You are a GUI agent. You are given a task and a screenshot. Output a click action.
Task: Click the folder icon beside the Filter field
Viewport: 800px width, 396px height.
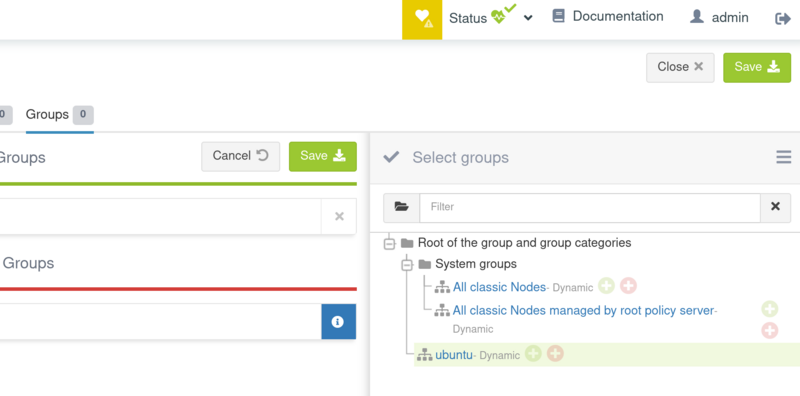[402, 207]
